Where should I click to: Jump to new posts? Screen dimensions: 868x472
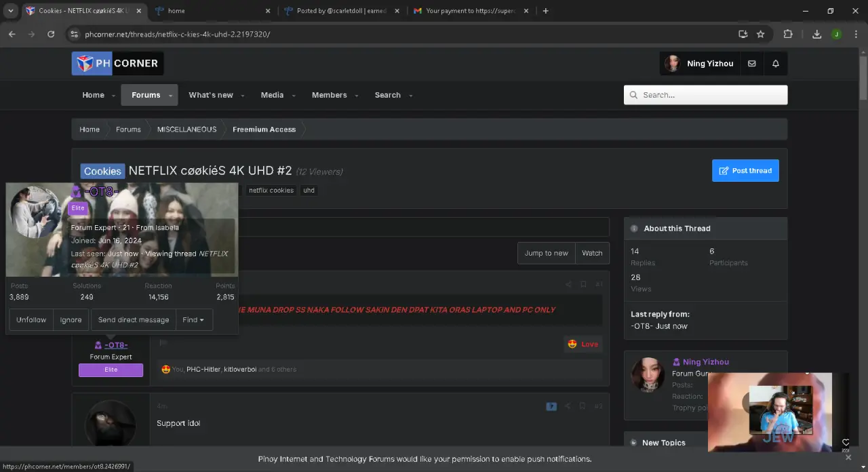point(547,253)
